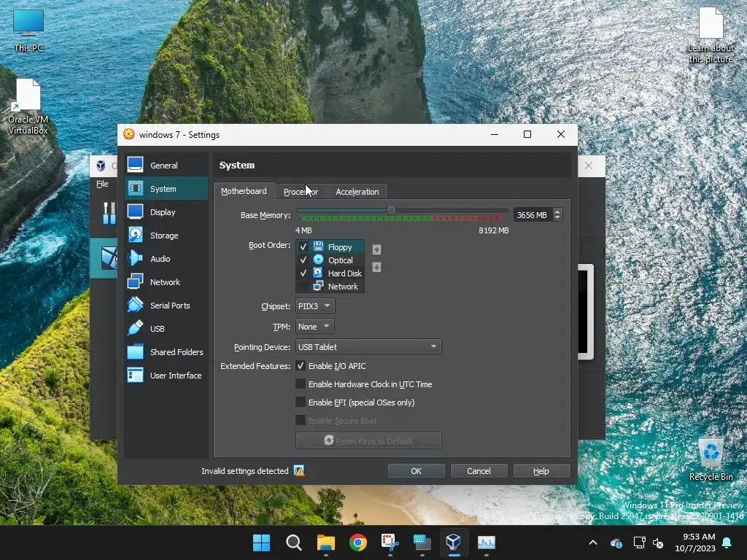Open Windows Start menu
Screen dimensions: 747x560
262,542
